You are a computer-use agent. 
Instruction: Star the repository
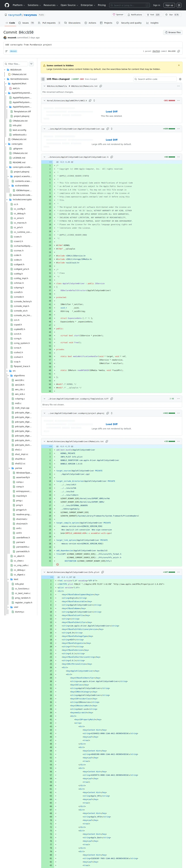(172, 15)
